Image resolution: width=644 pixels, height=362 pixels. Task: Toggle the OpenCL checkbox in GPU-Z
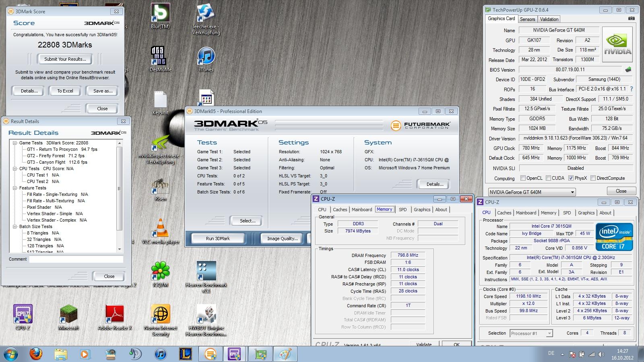click(523, 178)
